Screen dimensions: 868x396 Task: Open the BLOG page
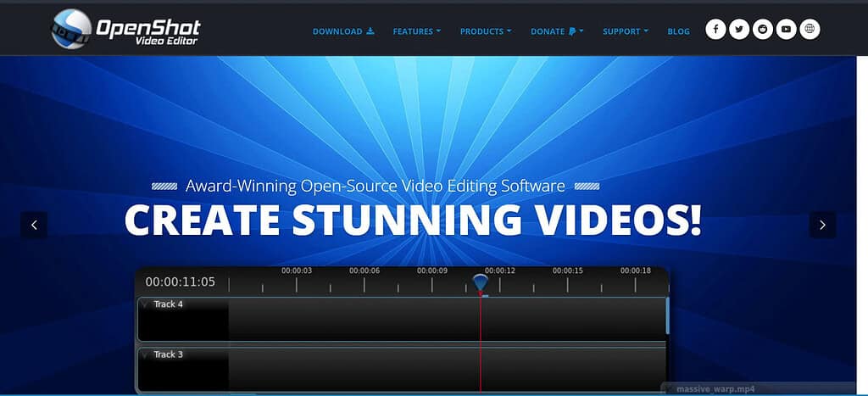coord(679,31)
